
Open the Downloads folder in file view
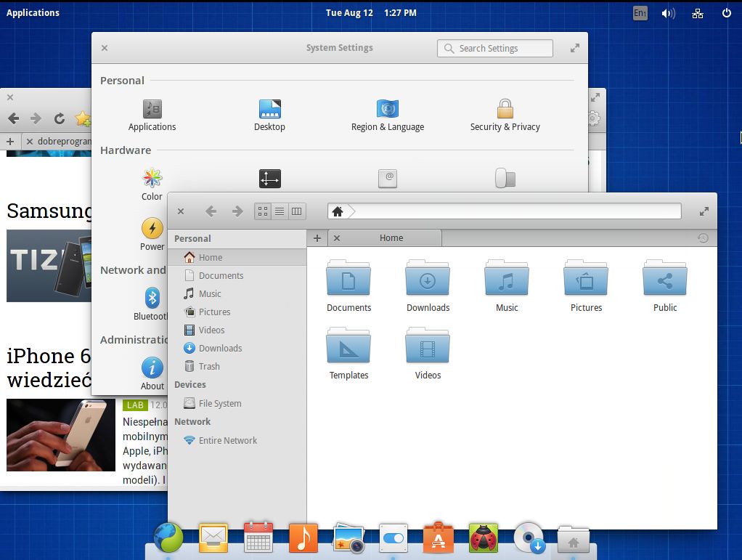[428, 282]
